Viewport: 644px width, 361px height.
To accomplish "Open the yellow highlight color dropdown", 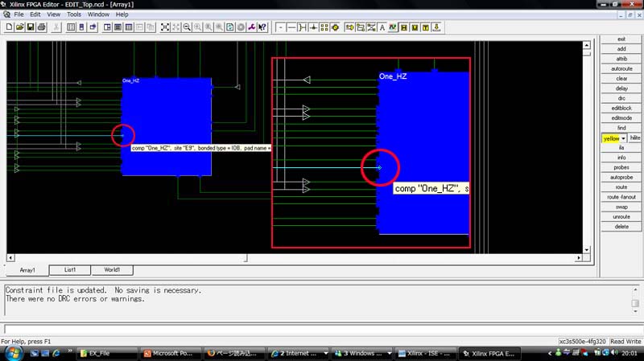I will pyautogui.click(x=623, y=138).
